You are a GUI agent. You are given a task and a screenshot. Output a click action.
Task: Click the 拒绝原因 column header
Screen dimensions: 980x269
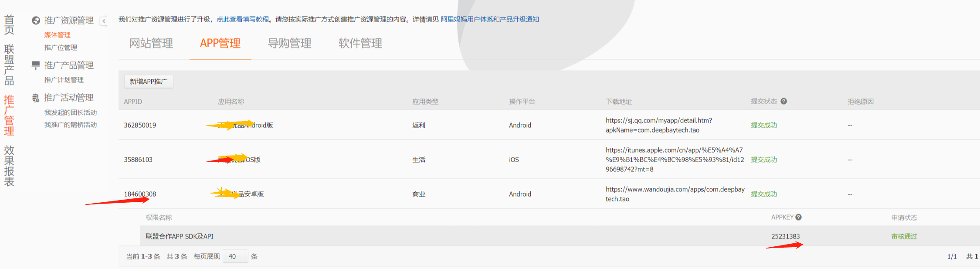click(861, 102)
